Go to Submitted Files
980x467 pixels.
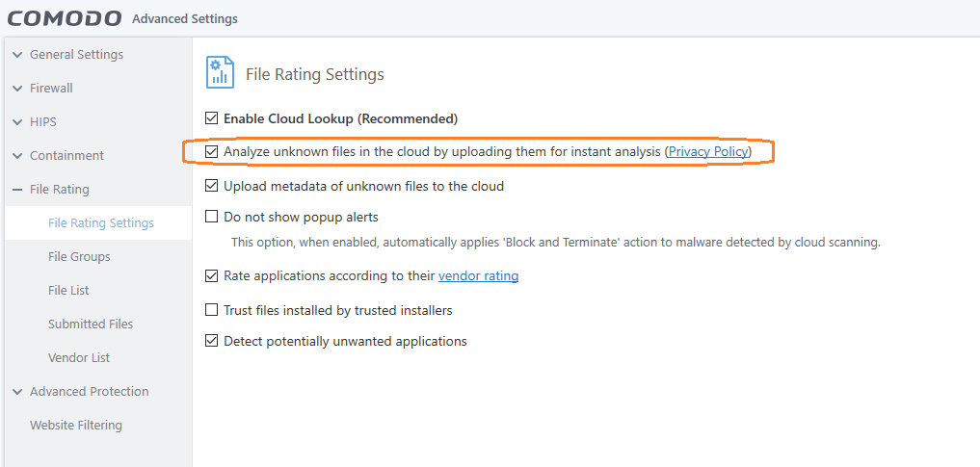[91, 324]
